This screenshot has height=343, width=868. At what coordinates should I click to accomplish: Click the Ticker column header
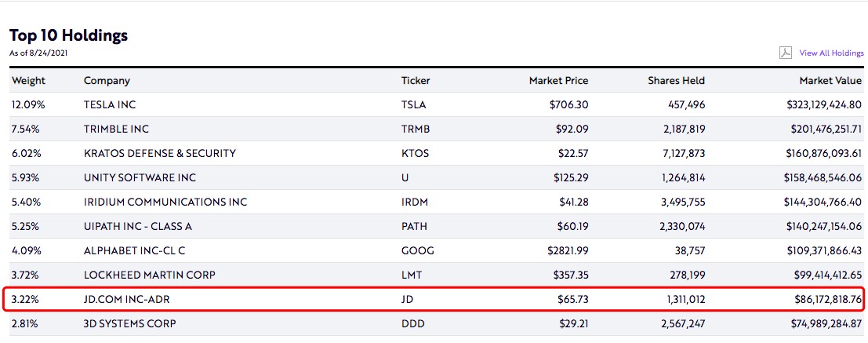(x=416, y=81)
